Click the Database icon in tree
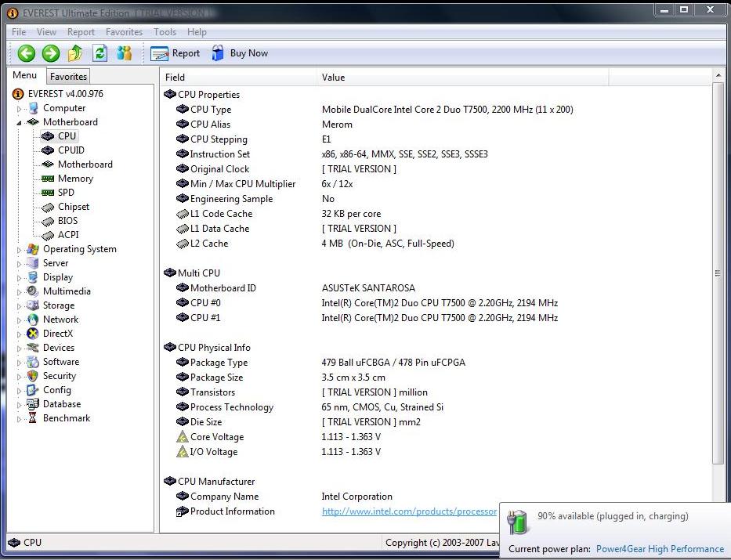Viewport: 731px width, 560px height. [33, 404]
